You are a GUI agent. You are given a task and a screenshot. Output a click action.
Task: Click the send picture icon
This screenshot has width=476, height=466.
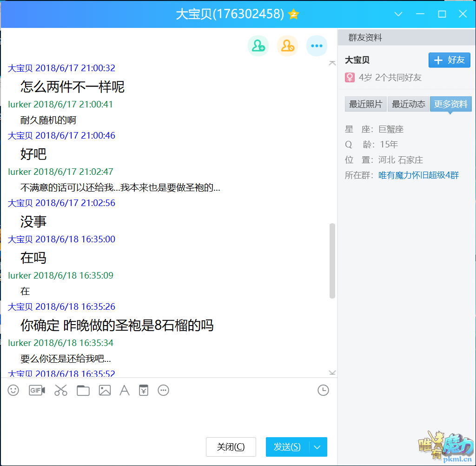tap(105, 390)
